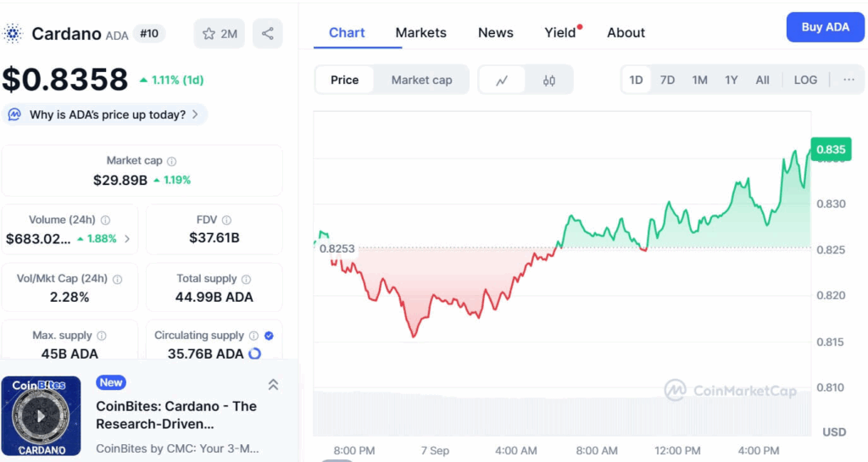The height and width of the screenshot is (462, 868).
Task: Select the 7D time range
Action: click(667, 81)
